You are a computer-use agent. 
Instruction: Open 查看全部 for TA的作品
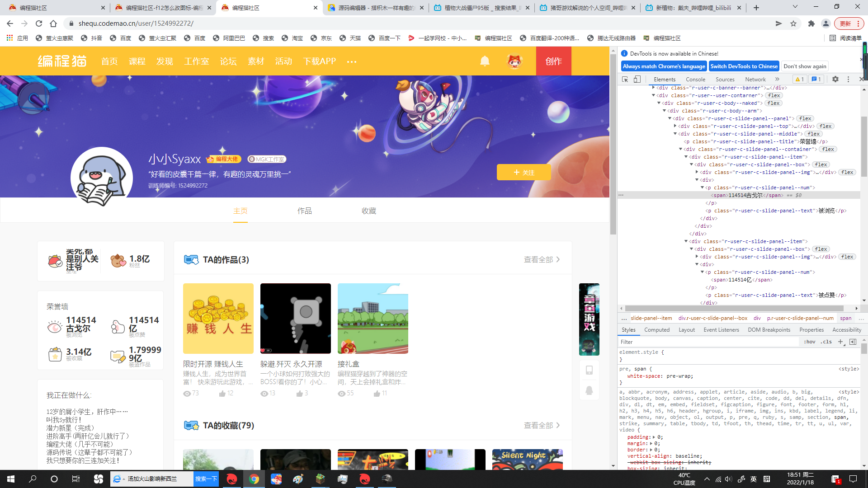(542, 260)
